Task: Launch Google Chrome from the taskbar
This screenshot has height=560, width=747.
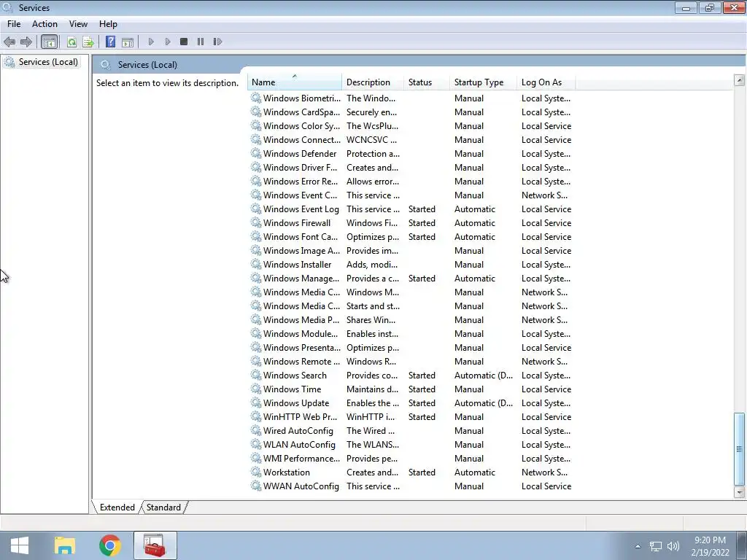Action: point(109,545)
